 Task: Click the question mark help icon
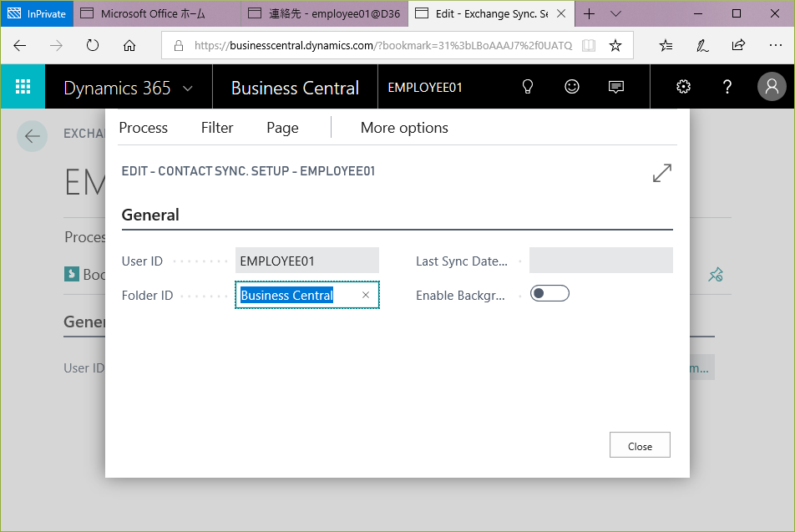pyautogui.click(x=727, y=87)
